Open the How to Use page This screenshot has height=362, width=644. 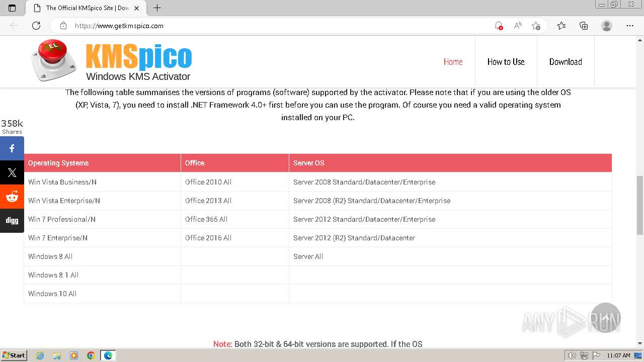(506, 62)
